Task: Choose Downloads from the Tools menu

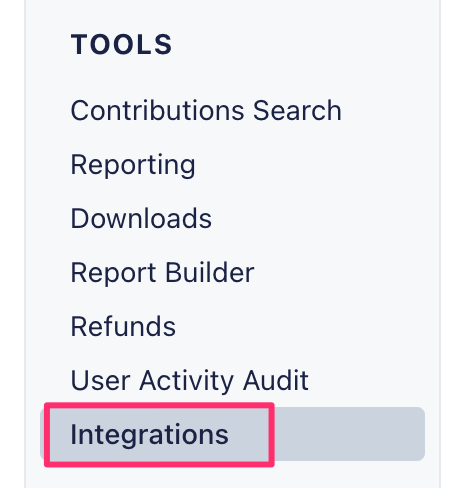Action: click(141, 219)
